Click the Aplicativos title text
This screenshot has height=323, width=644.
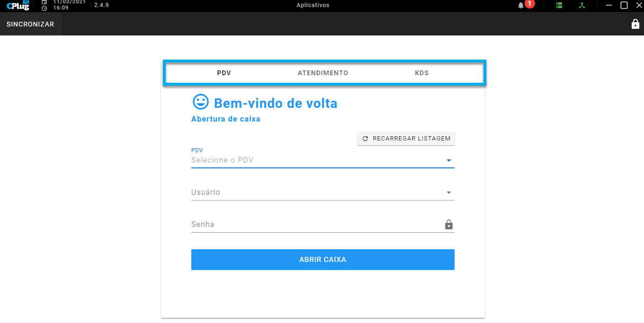point(313,5)
